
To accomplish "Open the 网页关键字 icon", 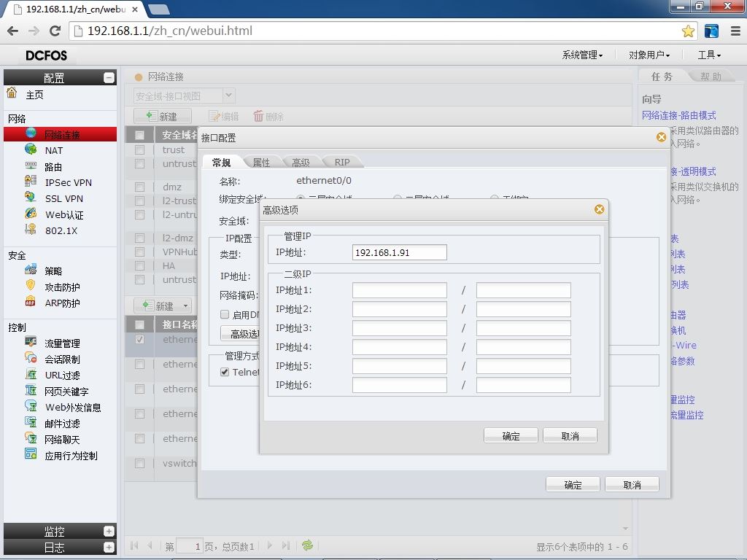I will click(31, 391).
